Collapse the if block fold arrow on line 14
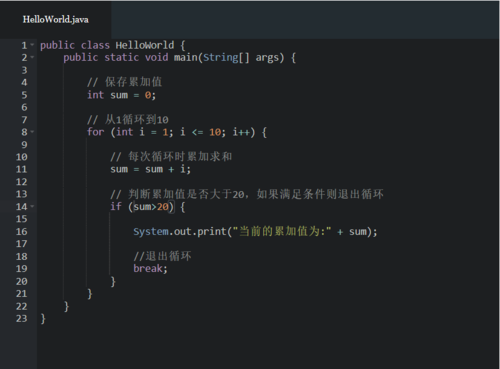Viewport: 500px width, 369px height. click(x=32, y=206)
